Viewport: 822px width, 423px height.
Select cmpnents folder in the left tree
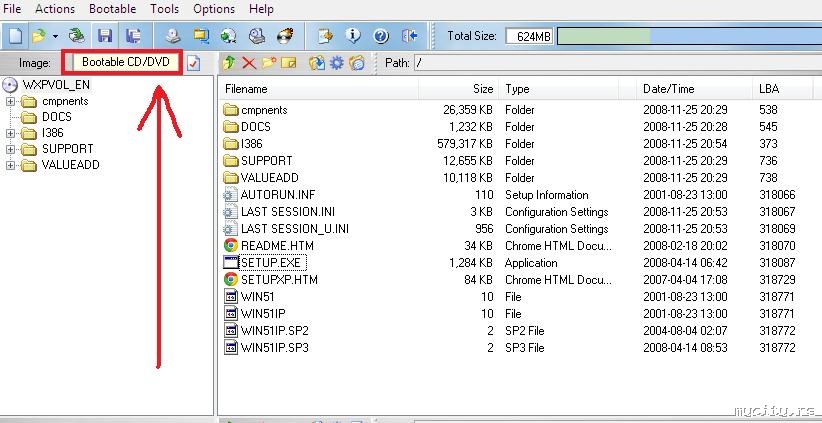pyautogui.click(x=65, y=101)
